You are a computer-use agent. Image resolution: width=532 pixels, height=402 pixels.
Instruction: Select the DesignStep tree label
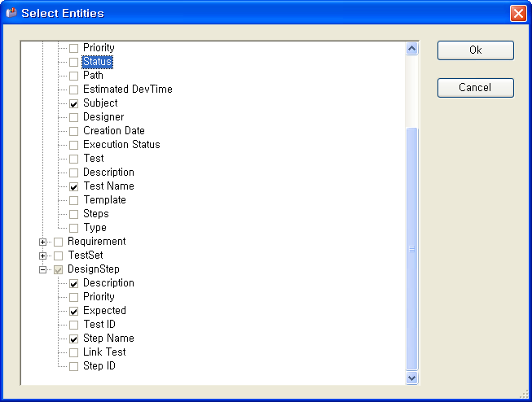pos(94,269)
